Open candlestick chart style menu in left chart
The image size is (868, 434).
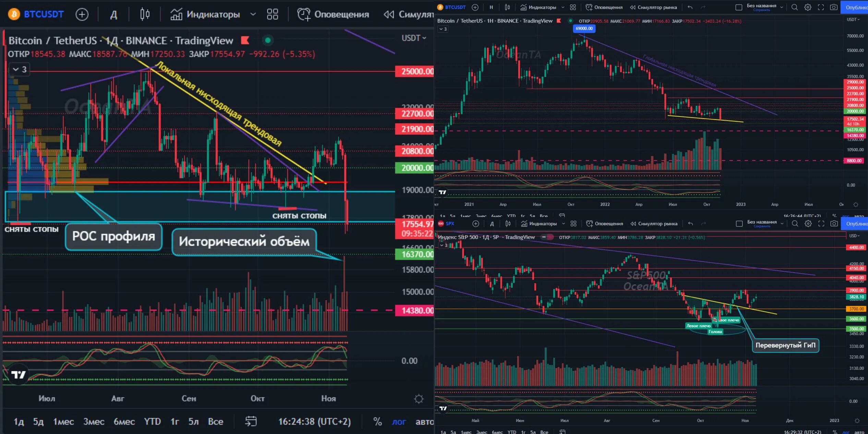tap(145, 14)
